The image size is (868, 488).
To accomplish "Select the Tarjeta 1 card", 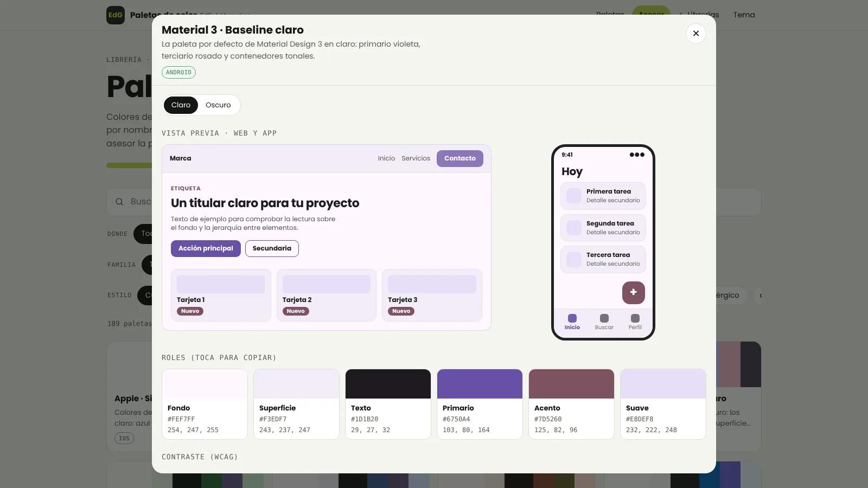I will [221, 296].
